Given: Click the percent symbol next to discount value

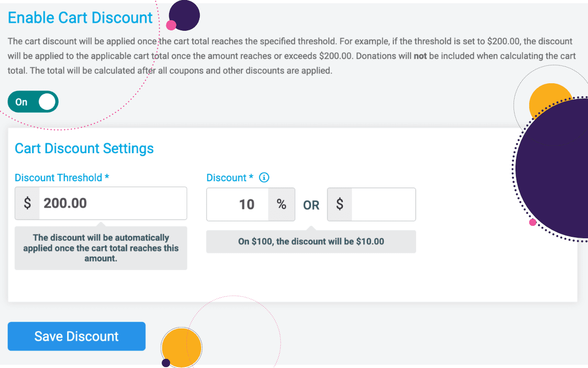Looking at the screenshot, I should click(281, 204).
